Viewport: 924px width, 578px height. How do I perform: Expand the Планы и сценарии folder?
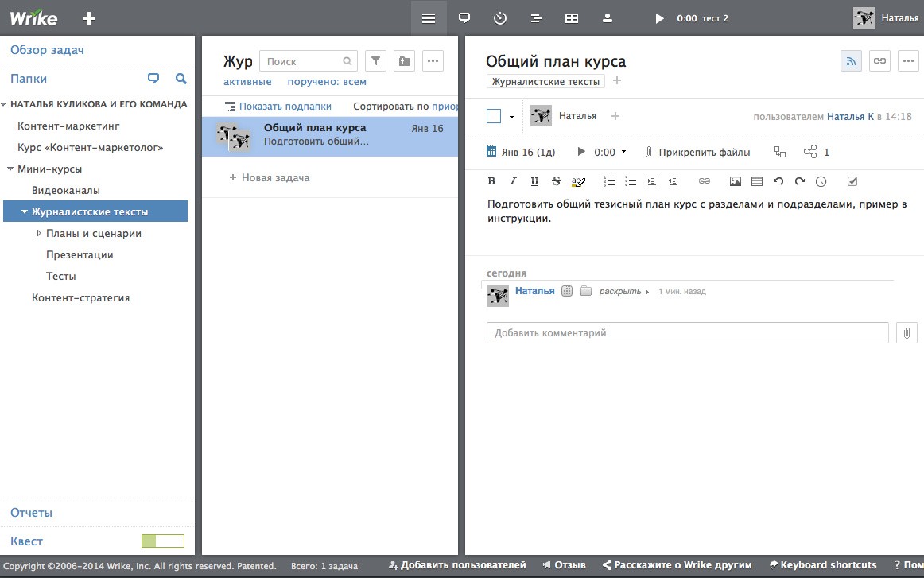coord(39,234)
